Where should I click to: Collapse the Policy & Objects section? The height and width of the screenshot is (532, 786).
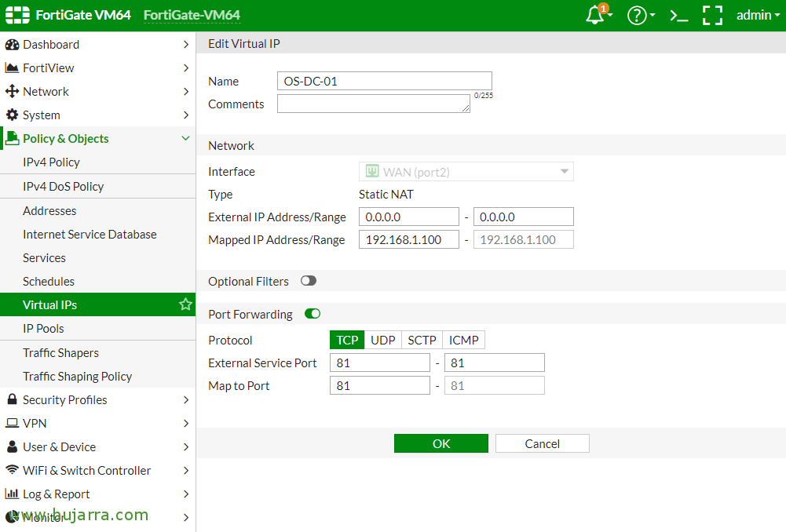click(x=185, y=139)
